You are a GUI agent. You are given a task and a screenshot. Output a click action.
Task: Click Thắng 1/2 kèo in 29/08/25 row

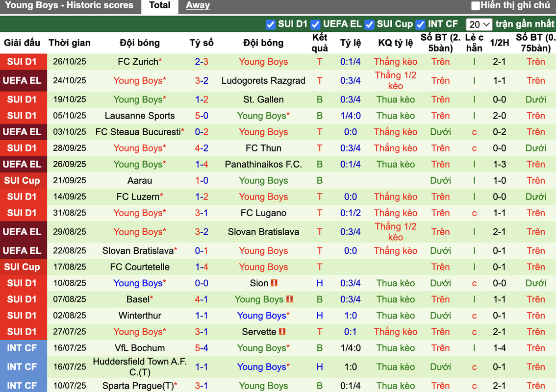click(395, 231)
